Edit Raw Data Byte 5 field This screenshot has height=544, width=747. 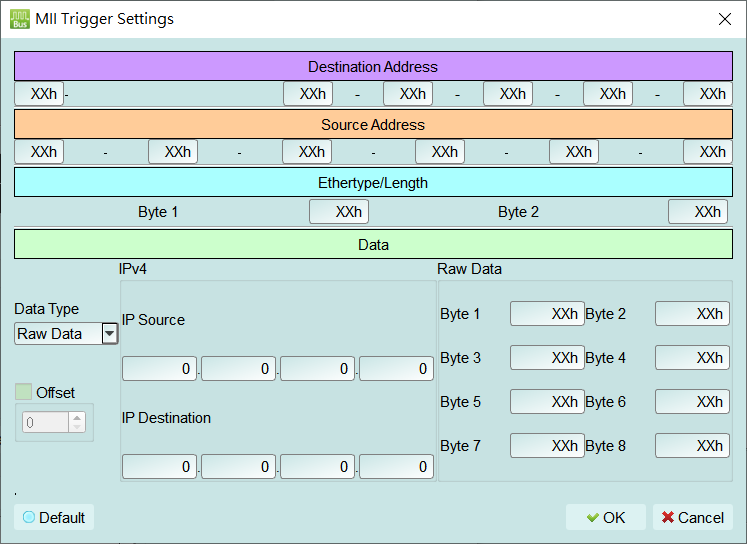[x=547, y=402]
